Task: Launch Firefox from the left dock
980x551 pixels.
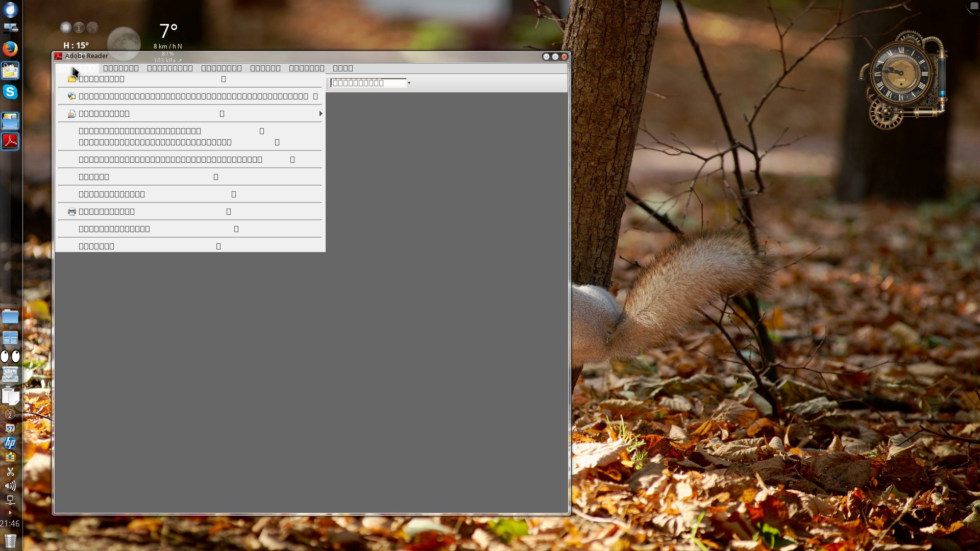Action: tap(10, 49)
